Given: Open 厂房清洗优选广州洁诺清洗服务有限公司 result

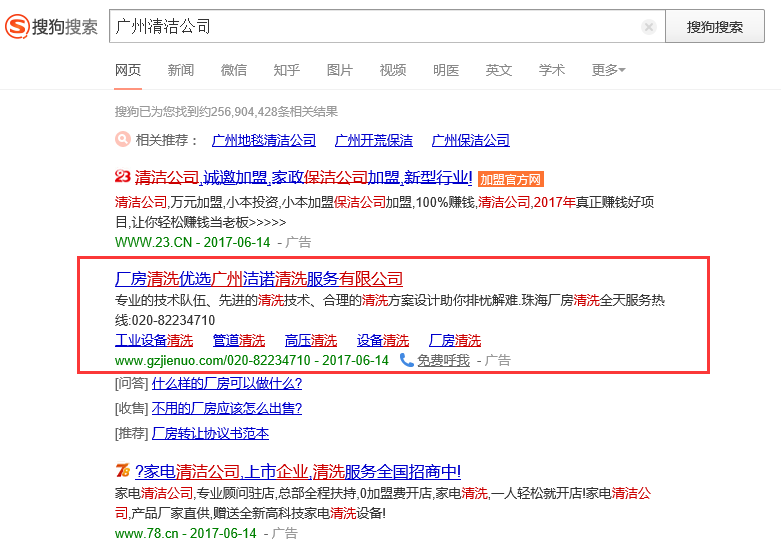Looking at the screenshot, I should (259, 279).
